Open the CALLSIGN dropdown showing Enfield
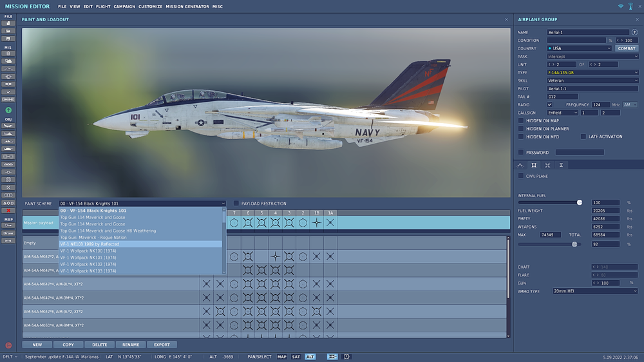The height and width of the screenshot is (362, 644). (x=562, y=113)
